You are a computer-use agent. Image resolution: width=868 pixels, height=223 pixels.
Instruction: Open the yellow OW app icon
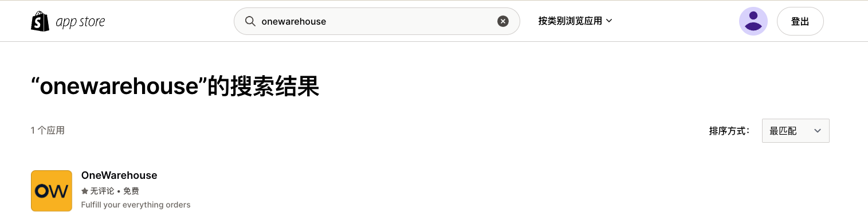coord(52,191)
